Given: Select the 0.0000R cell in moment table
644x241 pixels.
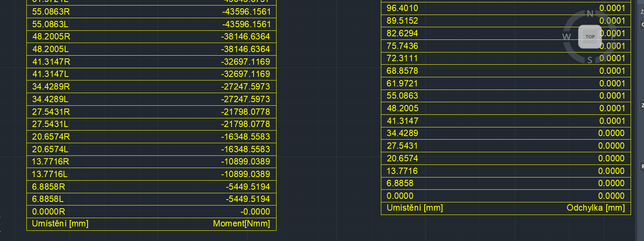Looking at the screenshot, I should tap(48, 211).
